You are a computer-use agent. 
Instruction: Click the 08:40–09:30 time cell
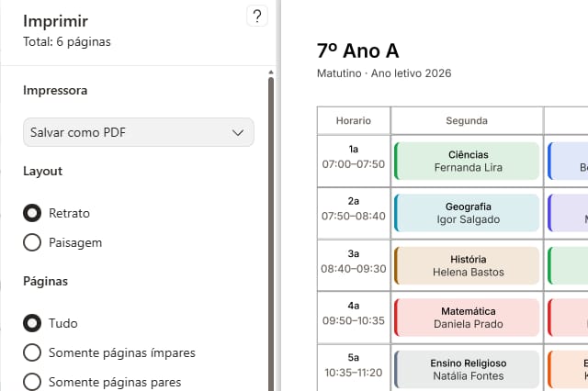[354, 265]
